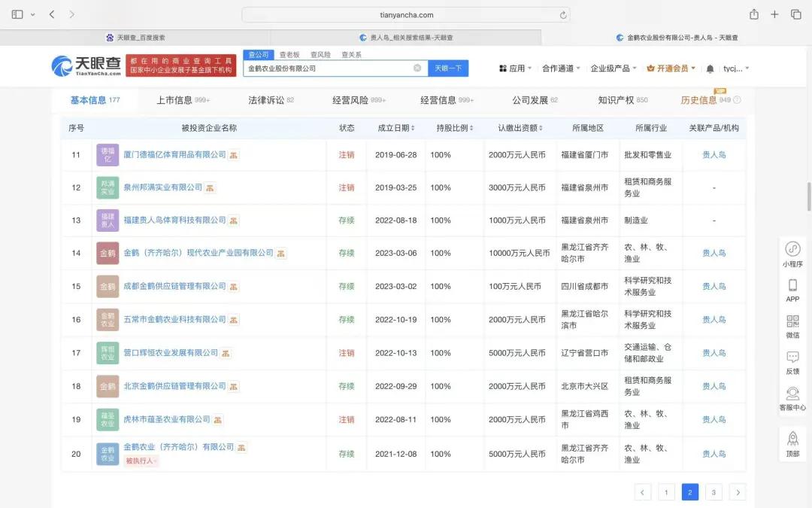The width and height of the screenshot is (812, 508).
Task: Click the notification bell icon
Action: pos(710,68)
